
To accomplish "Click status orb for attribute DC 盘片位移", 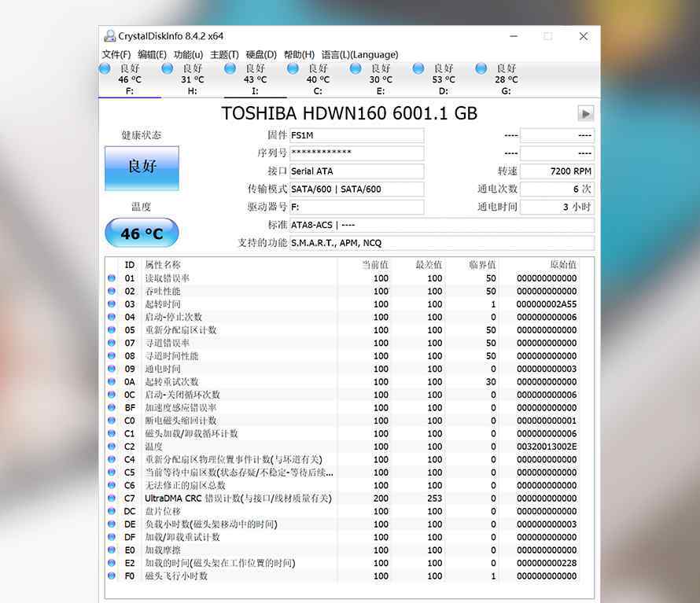I will click(x=112, y=511).
